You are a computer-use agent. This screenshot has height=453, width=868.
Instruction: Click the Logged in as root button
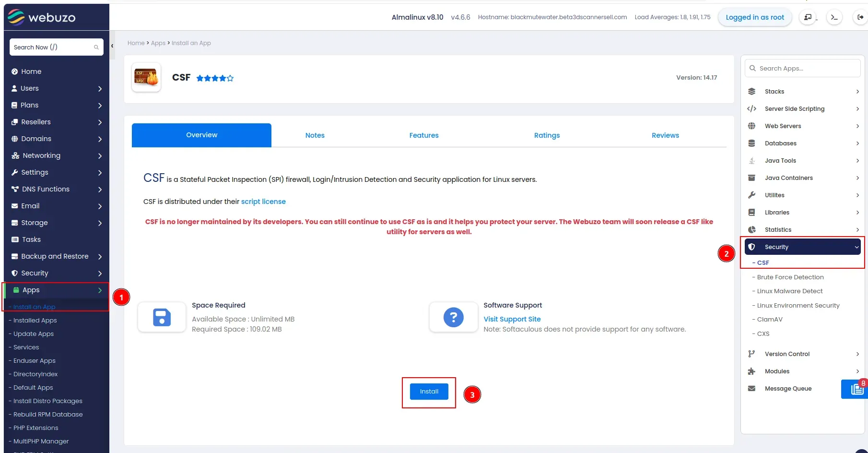(x=755, y=17)
